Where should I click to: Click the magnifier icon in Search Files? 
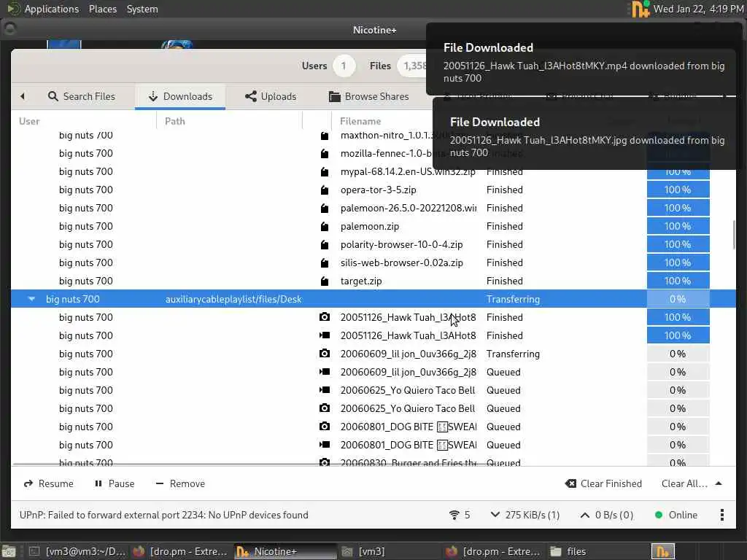tap(53, 96)
